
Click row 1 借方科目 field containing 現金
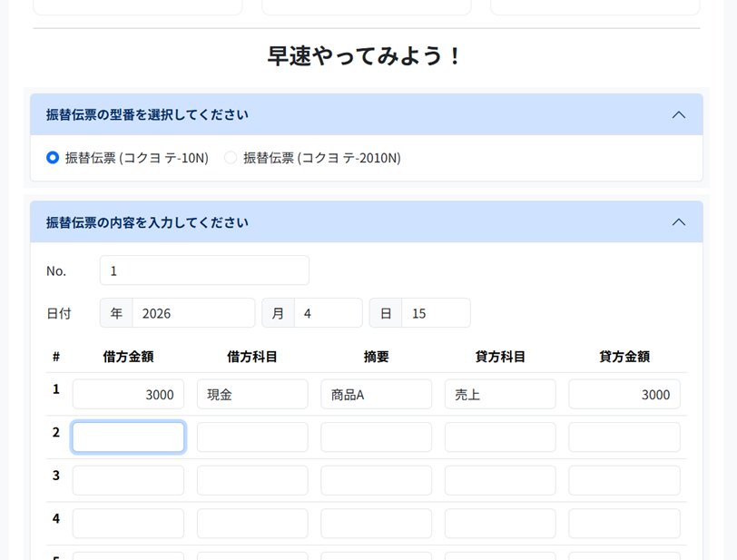point(252,394)
